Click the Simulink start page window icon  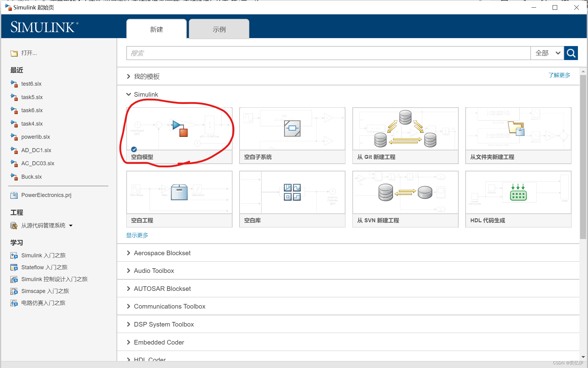pyautogui.click(x=8, y=7)
